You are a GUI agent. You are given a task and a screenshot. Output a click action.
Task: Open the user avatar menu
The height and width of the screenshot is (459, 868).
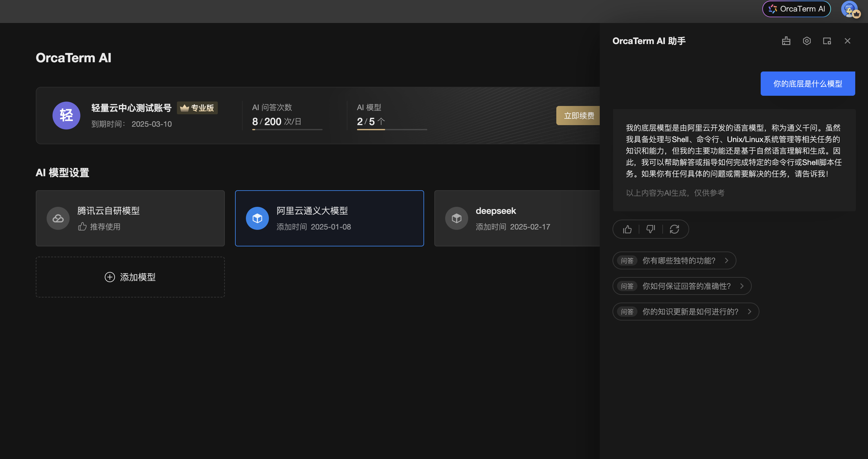coord(850,9)
